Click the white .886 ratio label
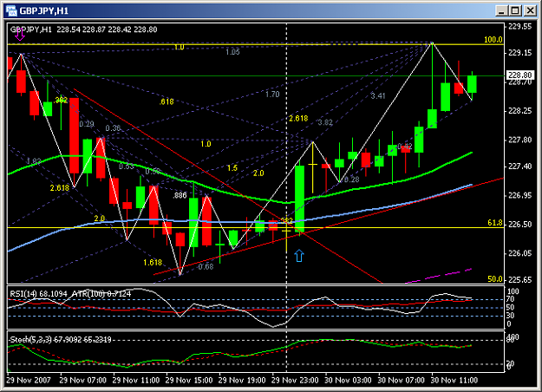Image resolution: width=542 pixels, height=392 pixels. pos(180,195)
